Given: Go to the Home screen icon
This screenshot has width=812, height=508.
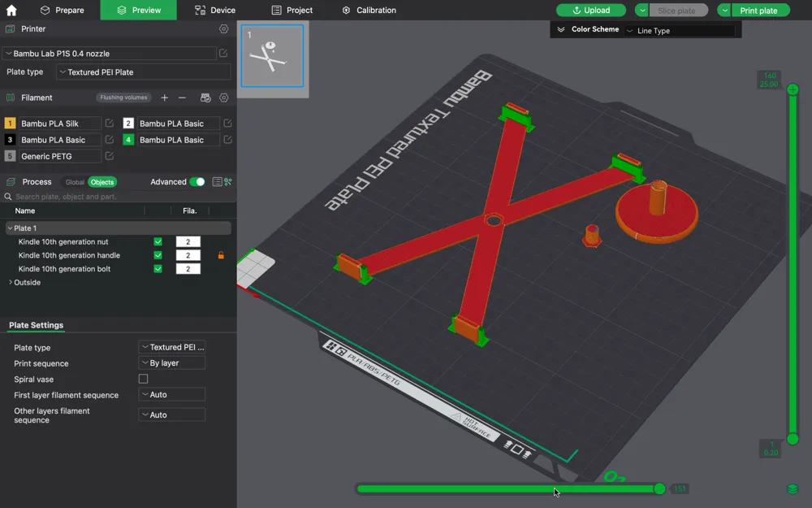Looking at the screenshot, I should [11, 10].
